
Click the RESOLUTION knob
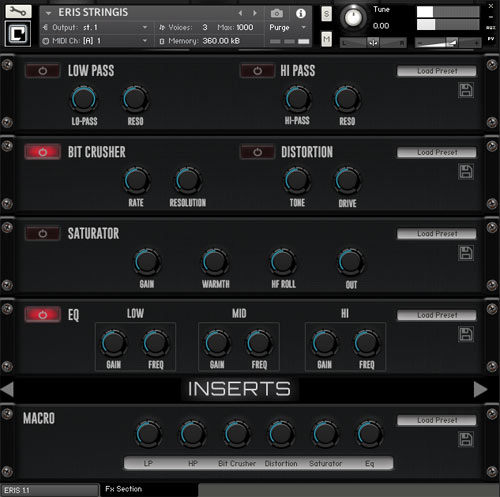click(x=188, y=181)
